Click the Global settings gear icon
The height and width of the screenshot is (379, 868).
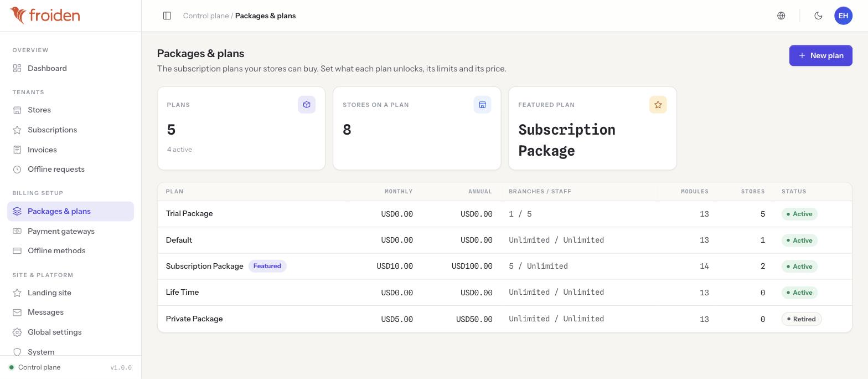coord(17,332)
